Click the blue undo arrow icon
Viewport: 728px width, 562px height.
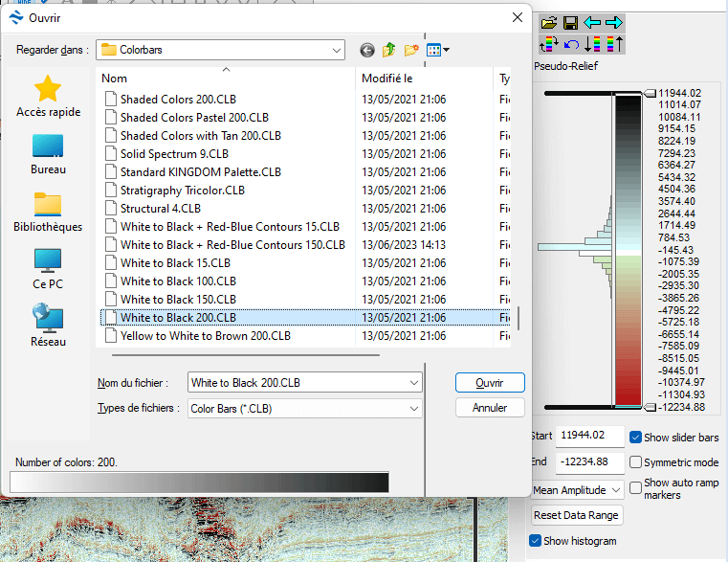click(x=571, y=44)
